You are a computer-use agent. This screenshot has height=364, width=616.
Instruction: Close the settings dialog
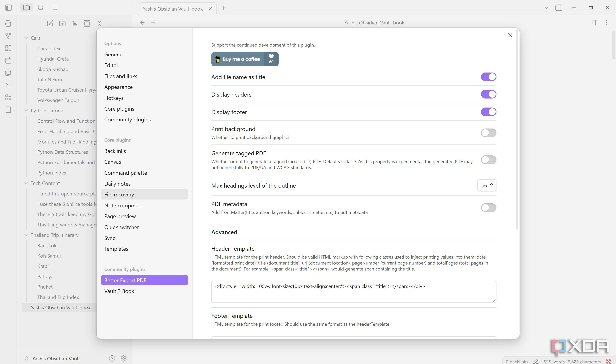pyautogui.click(x=510, y=35)
